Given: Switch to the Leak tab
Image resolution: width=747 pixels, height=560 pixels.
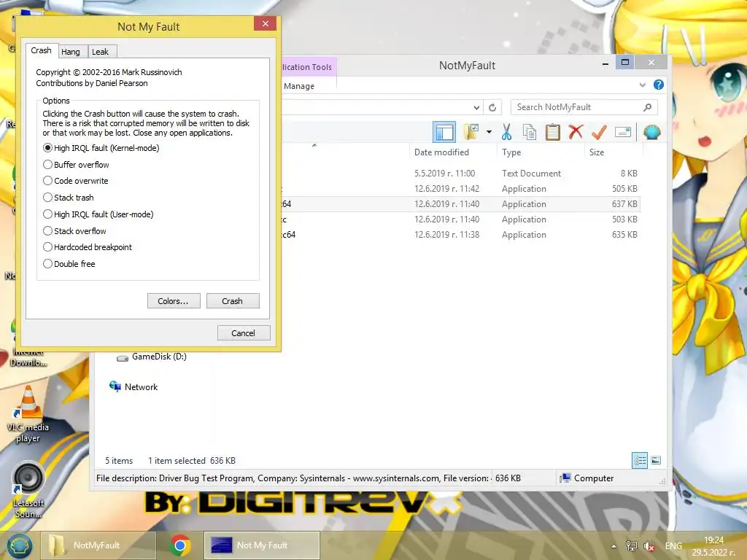Looking at the screenshot, I should 101,52.
